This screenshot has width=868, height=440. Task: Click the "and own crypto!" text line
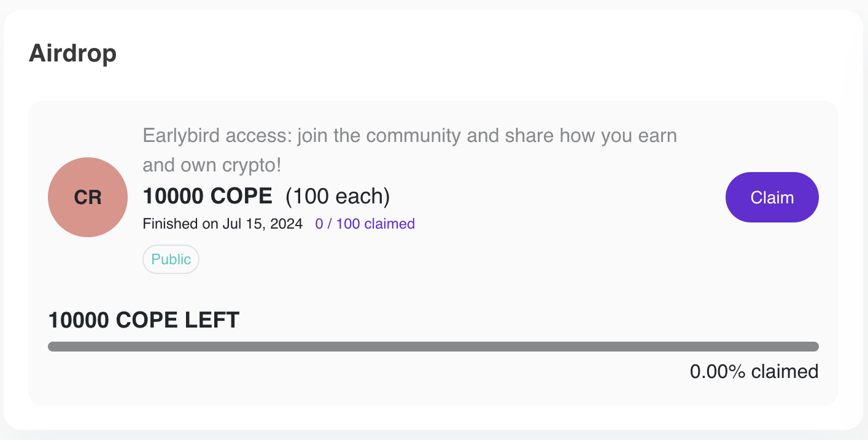212,165
